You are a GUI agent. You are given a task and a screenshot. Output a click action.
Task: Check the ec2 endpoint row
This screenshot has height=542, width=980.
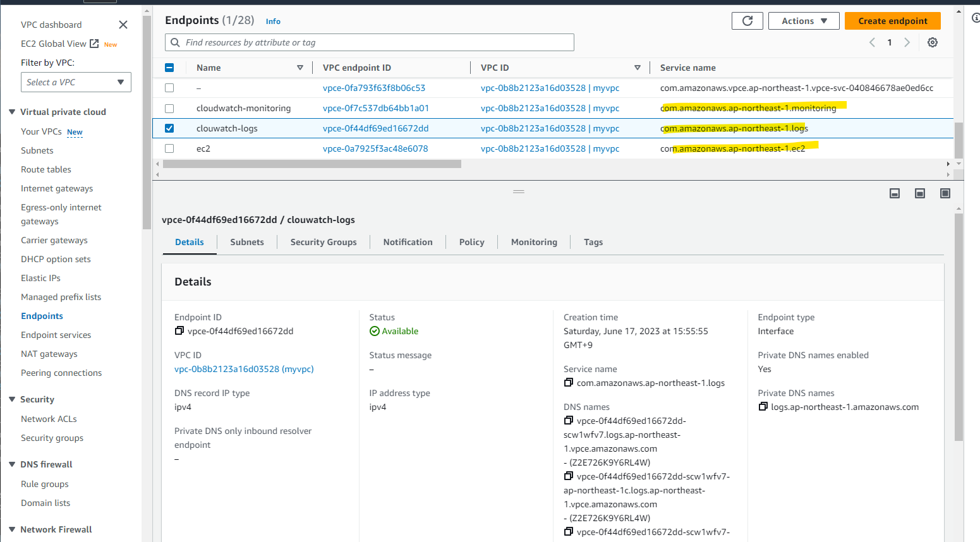[169, 148]
